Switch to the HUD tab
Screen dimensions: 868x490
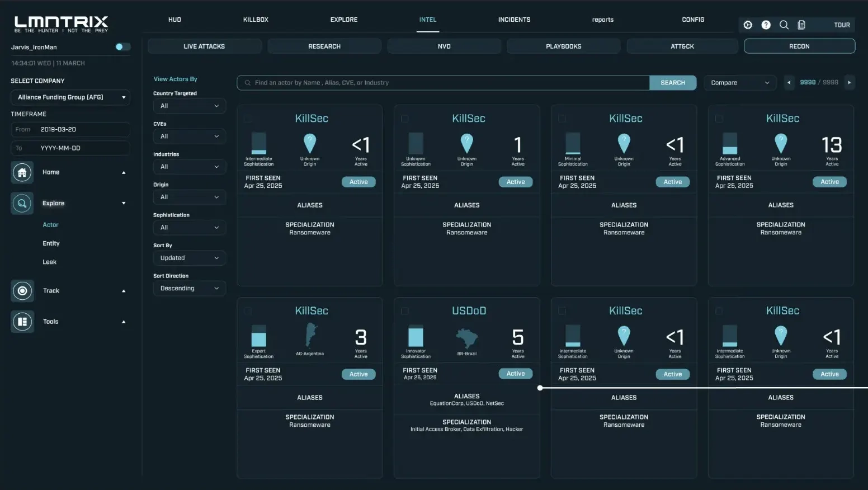tap(175, 20)
